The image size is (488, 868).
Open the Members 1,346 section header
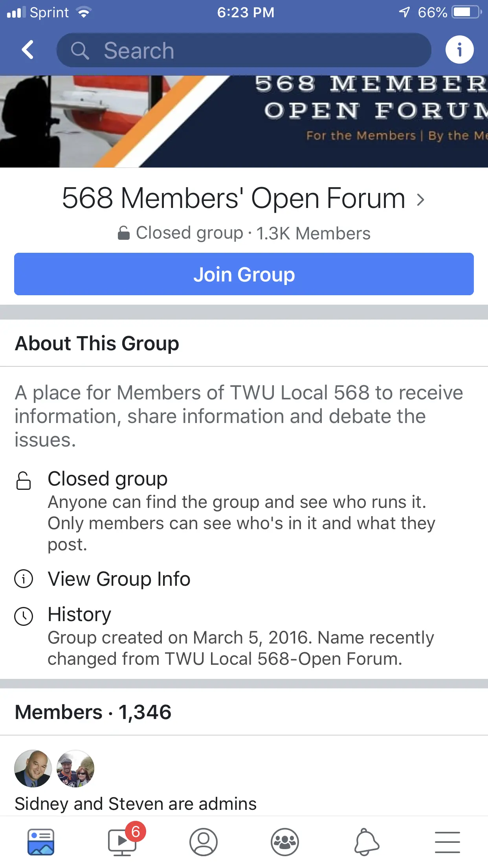coord(93,712)
